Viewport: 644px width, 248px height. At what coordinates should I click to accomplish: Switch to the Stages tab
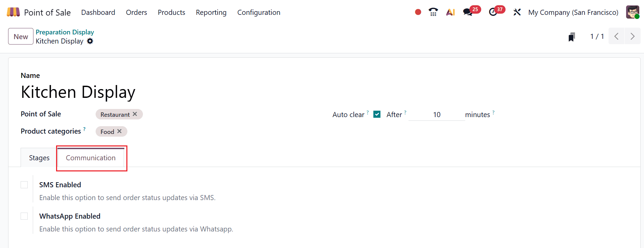click(x=39, y=158)
